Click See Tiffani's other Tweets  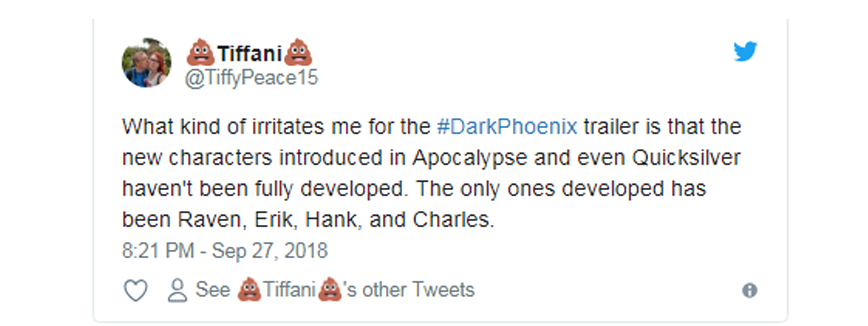(x=335, y=289)
